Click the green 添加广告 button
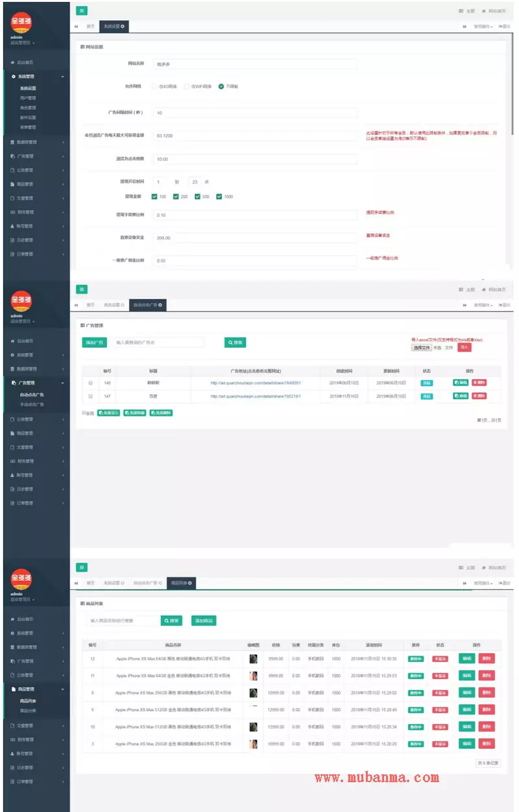Screen dimensions: 519x812 (95, 342)
